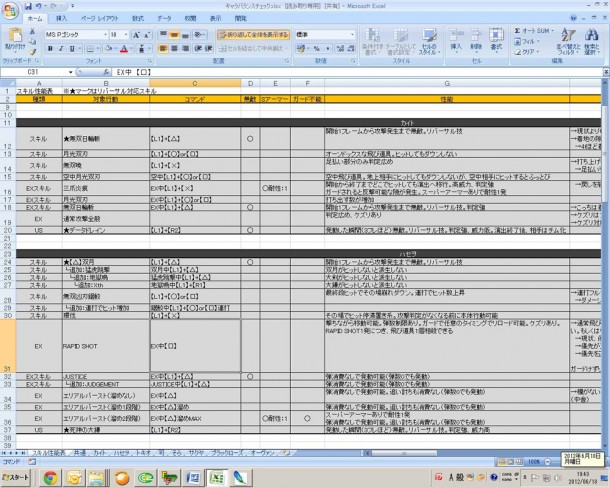Click the Select All corner of the grid
This screenshot has height=488, width=610.
8,83
